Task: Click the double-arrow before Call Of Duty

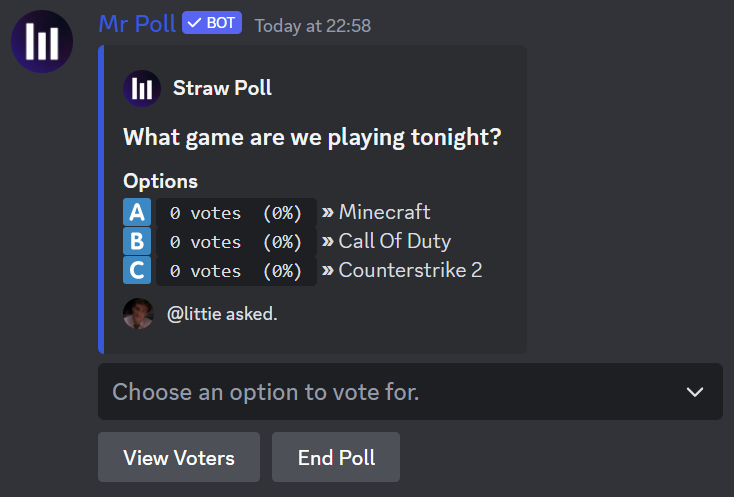Action: pyautogui.click(x=328, y=241)
